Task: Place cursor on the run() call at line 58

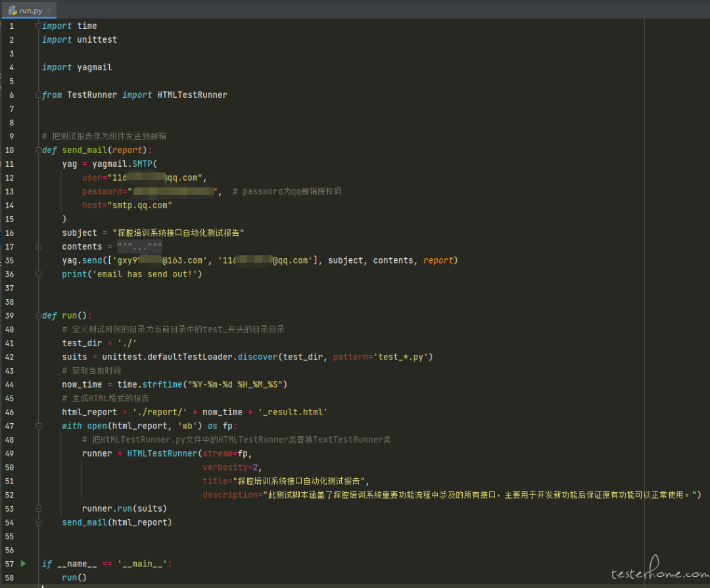Action: coord(74,577)
